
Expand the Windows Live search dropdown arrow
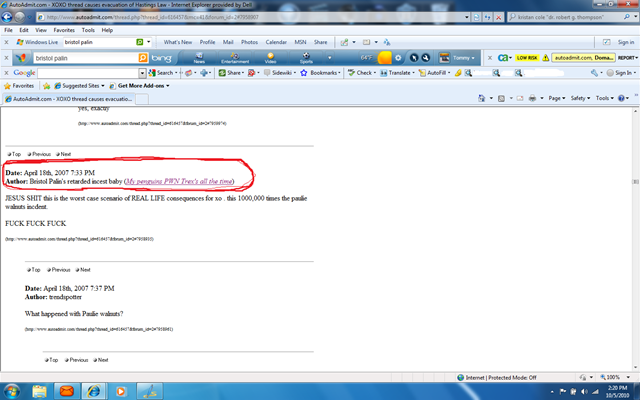[x=149, y=42]
